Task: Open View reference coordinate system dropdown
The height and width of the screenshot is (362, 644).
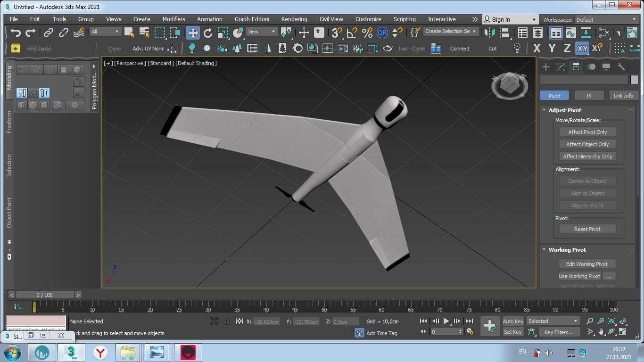Action: pyautogui.click(x=262, y=32)
